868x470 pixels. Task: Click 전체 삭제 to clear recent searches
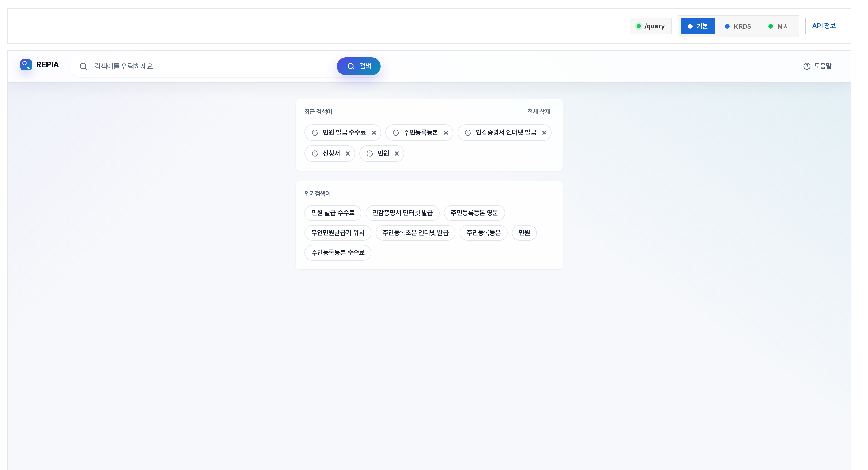538,112
